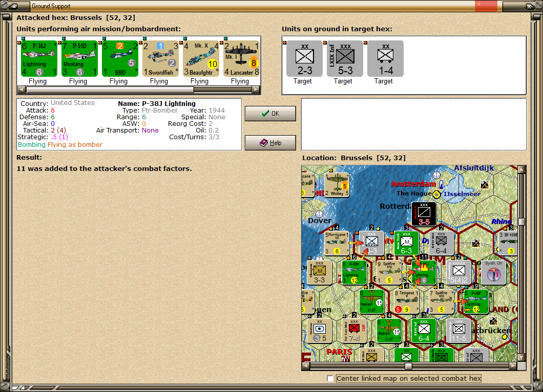Click the green 6-3 New York unit
The image size is (543, 392).
coord(407,243)
